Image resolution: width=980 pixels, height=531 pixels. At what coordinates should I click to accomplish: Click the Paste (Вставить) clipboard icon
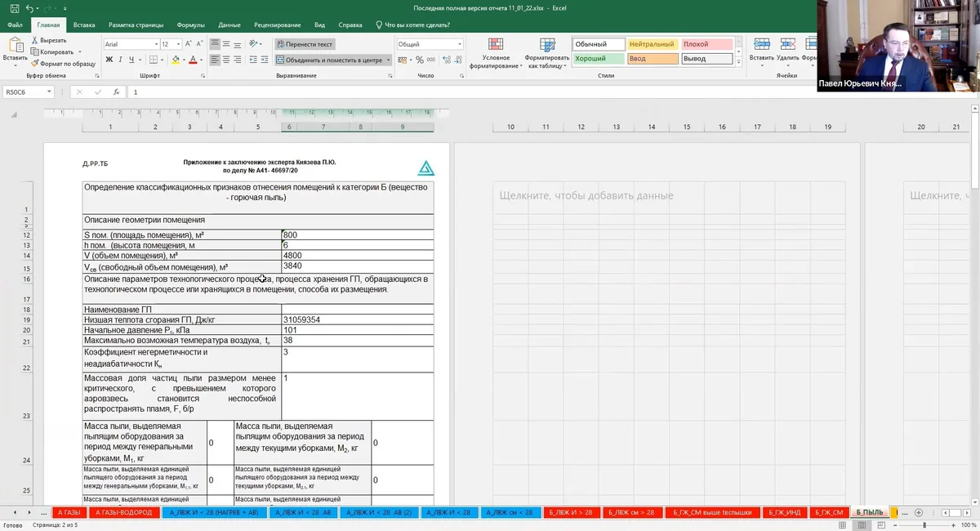pyautogui.click(x=16, y=47)
